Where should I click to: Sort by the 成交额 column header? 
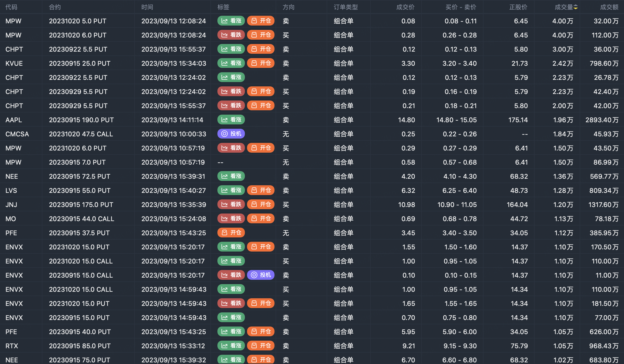[609, 7]
